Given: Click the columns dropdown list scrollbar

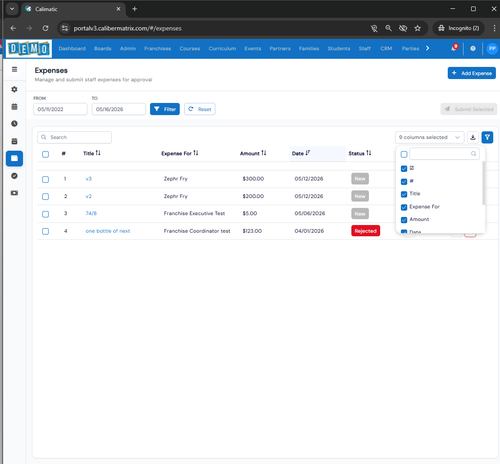Looking at the screenshot, I should [x=483, y=183].
